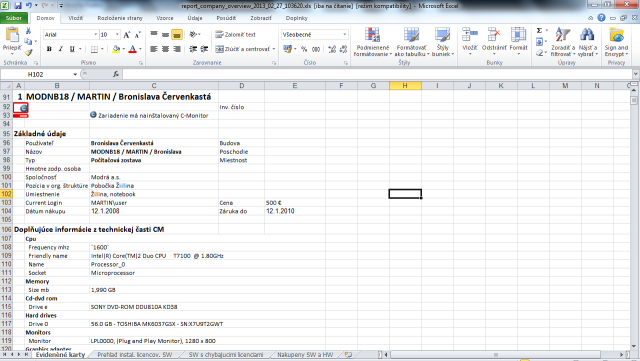Viewport: 640px width, 361px height.
Task: Open Štýly buniek cell styles
Action: point(442,42)
